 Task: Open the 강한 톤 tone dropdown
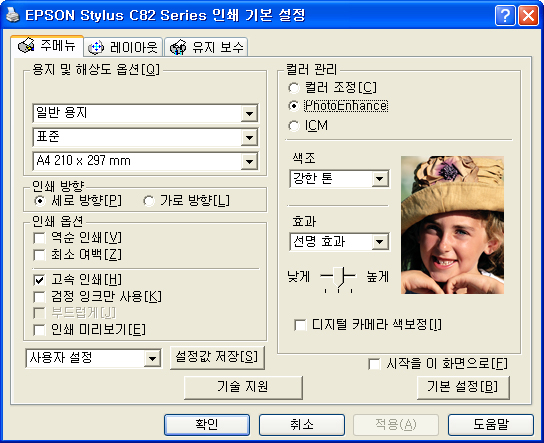tap(339, 179)
